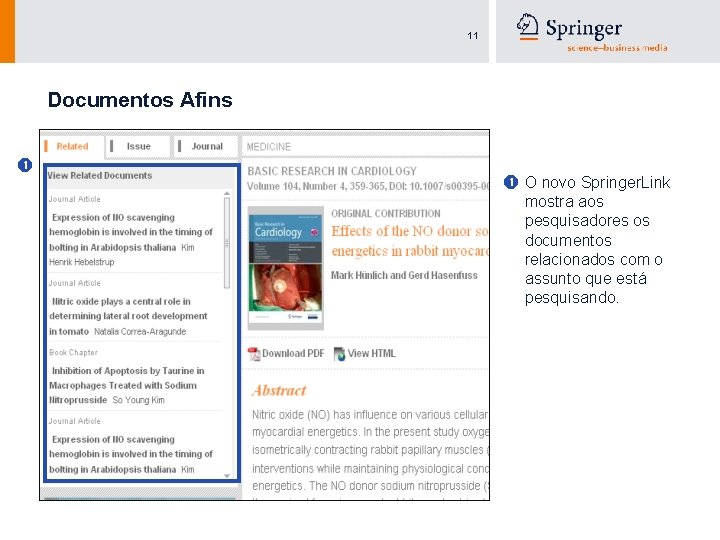Switch to the Issue tab
The height and width of the screenshot is (540, 720).
138,146
